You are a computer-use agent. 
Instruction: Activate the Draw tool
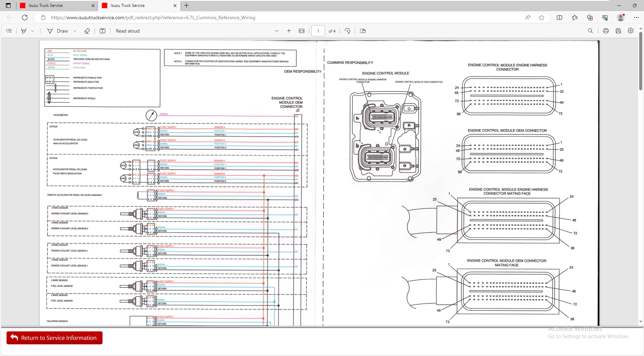(58, 31)
